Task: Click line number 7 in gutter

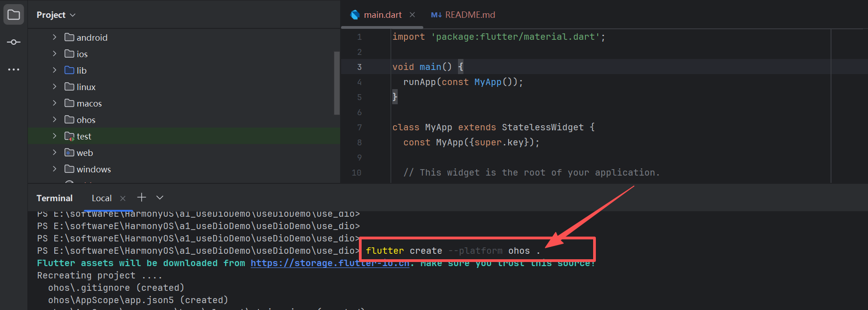Action: pos(359,127)
